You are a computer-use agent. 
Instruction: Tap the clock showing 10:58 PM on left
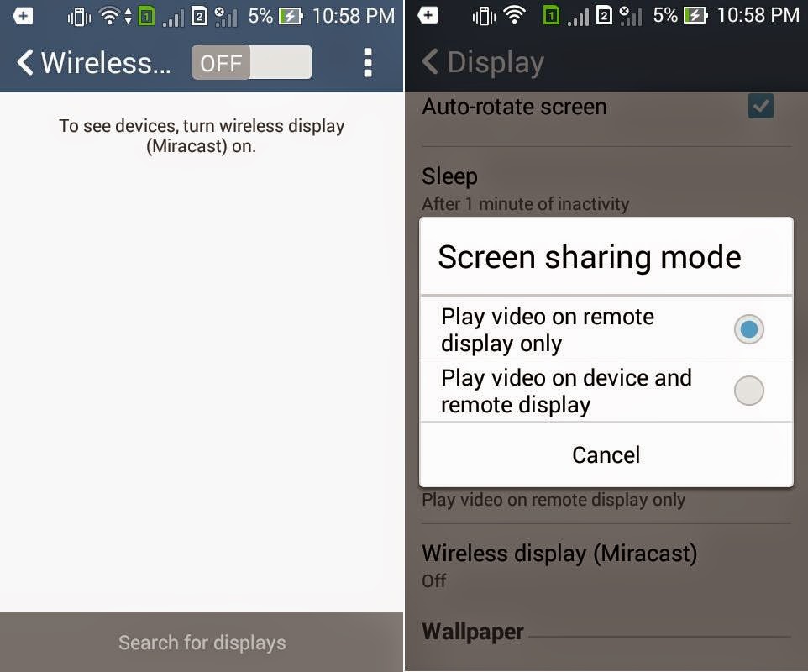354,16
